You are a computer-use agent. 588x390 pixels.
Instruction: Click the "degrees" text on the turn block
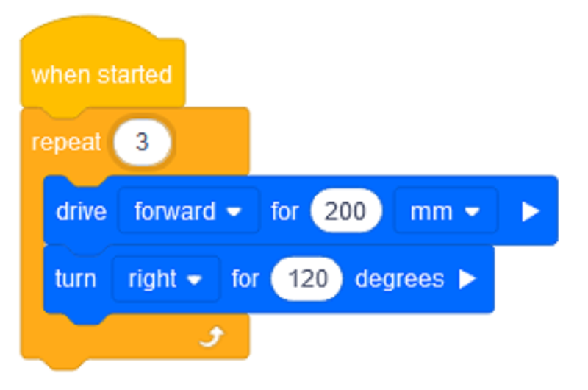tap(399, 279)
